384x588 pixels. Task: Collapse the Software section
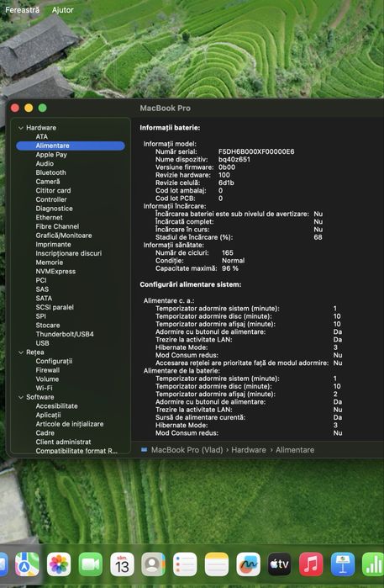tap(21, 397)
